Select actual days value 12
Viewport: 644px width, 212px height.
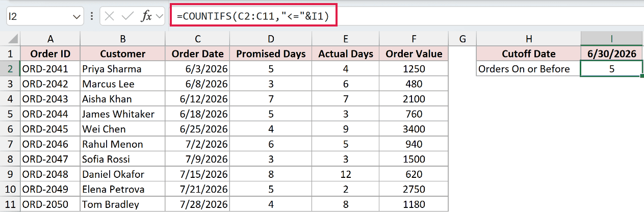346,175
